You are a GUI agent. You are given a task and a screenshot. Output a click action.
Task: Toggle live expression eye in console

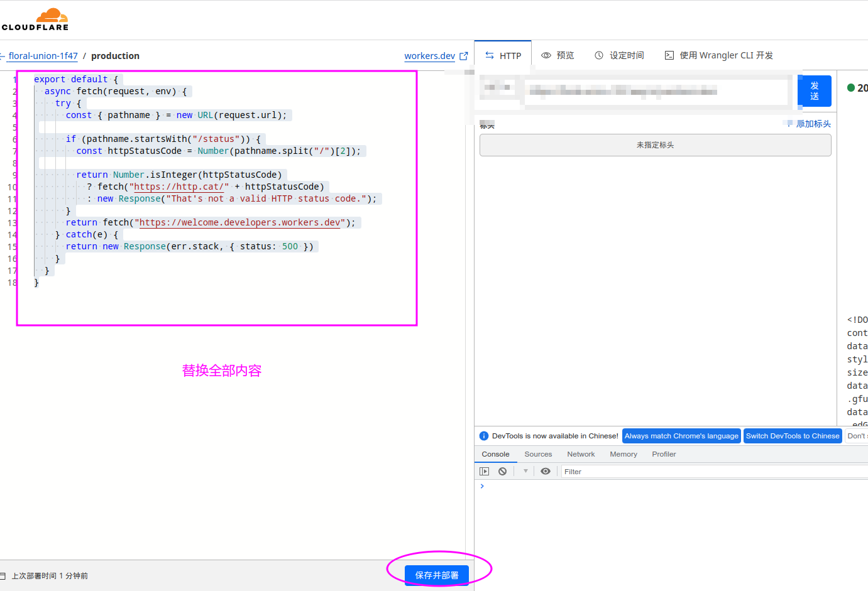(x=546, y=471)
